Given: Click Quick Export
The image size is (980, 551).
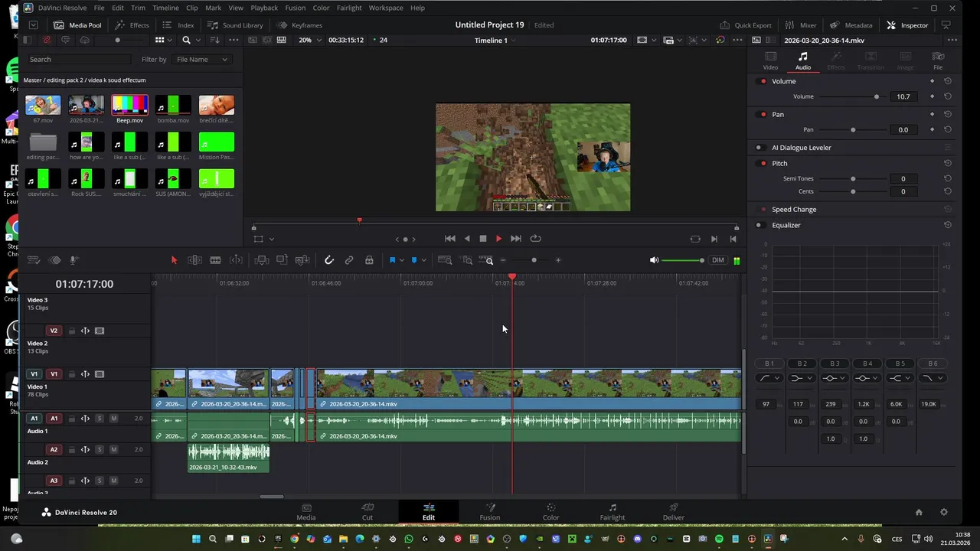Looking at the screenshot, I should (x=745, y=25).
